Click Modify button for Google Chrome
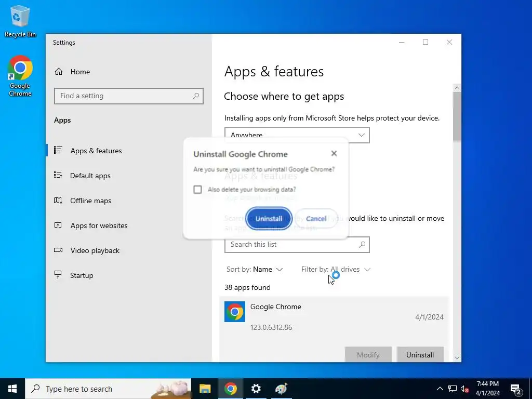Image resolution: width=532 pixels, height=399 pixels. click(368, 354)
